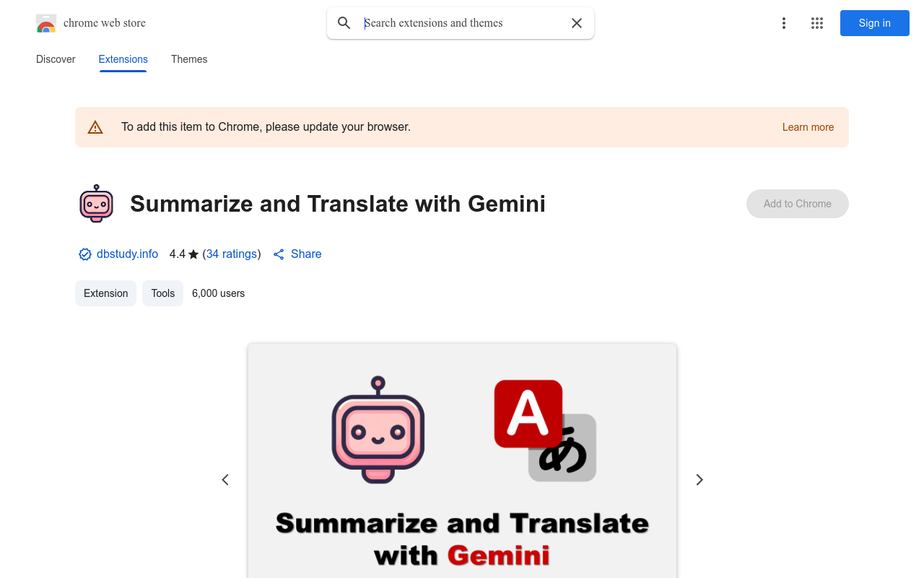Click the Sign in button
Image resolution: width=924 pixels, height=578 pixels.
pyautogui.click(x=875, y=23)
